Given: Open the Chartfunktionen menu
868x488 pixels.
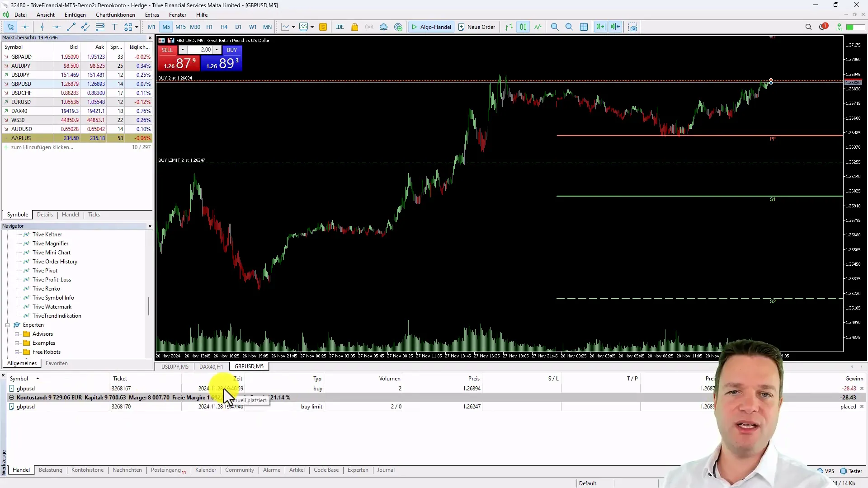Looking at the screenshot, I should (x=115, y=15).
